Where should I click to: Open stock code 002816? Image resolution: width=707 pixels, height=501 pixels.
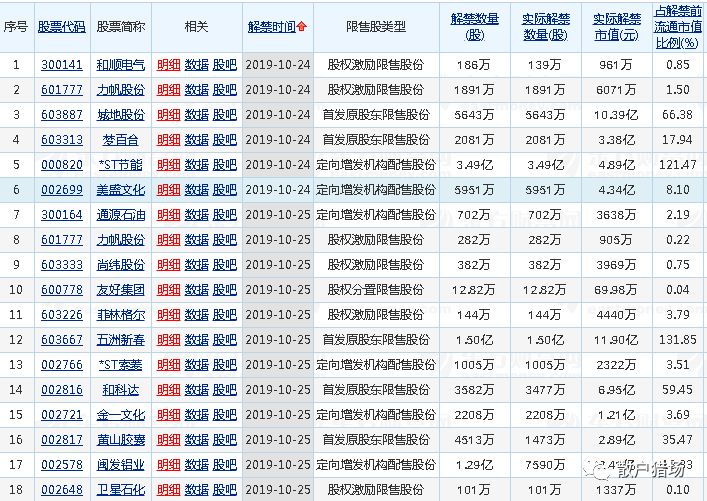[62, 390]
